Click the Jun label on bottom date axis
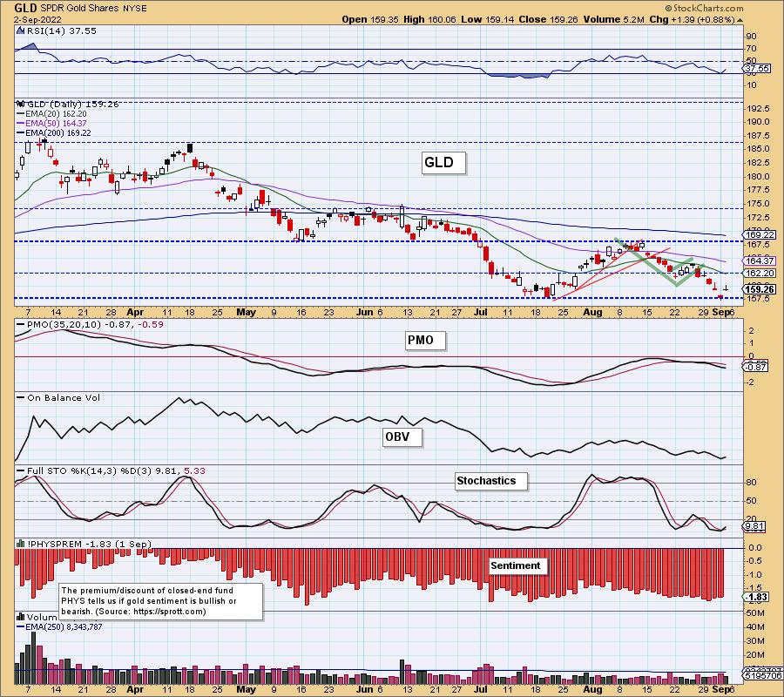784x697 pixels. (x=365, y=689)
